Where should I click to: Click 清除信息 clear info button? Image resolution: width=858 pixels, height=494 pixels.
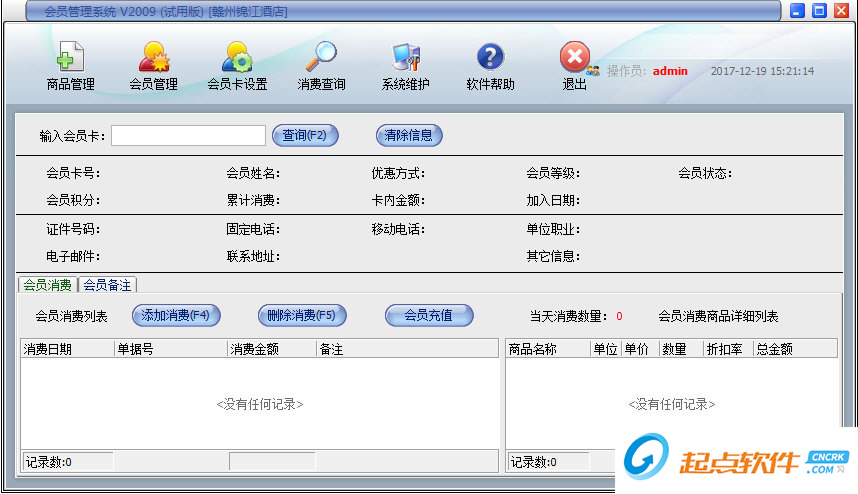[409, 135]
